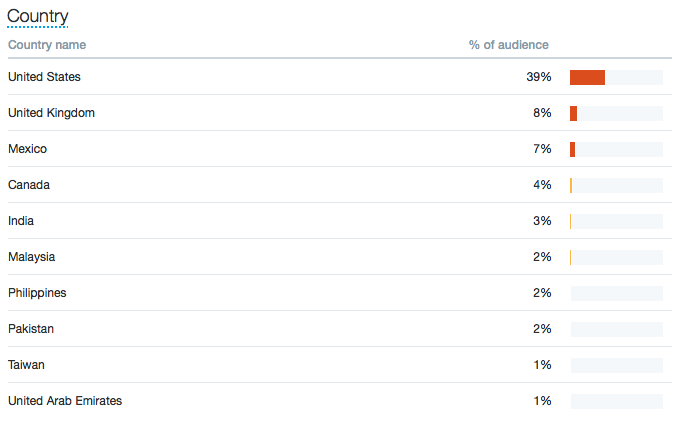Click the Country name column header

pos(47,45)
